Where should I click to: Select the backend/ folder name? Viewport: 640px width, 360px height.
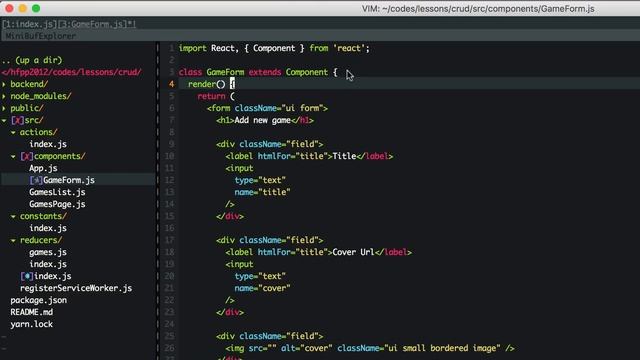(29, 84)
